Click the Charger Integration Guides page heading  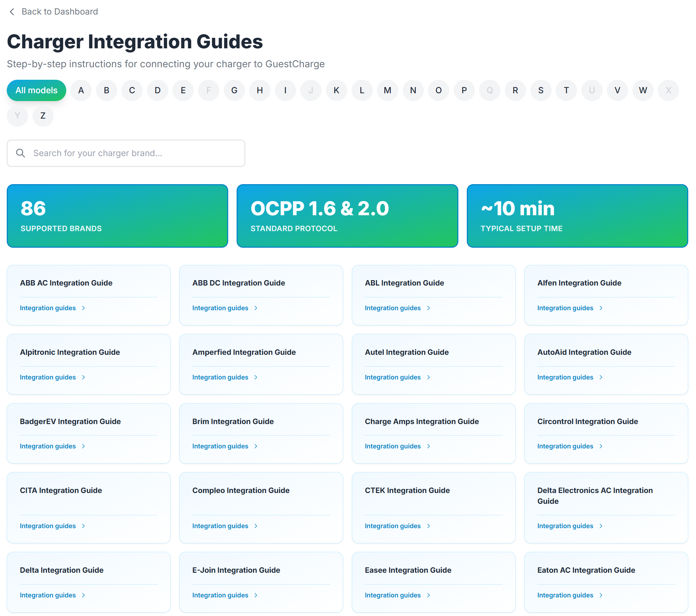click(x=135, y=42)
